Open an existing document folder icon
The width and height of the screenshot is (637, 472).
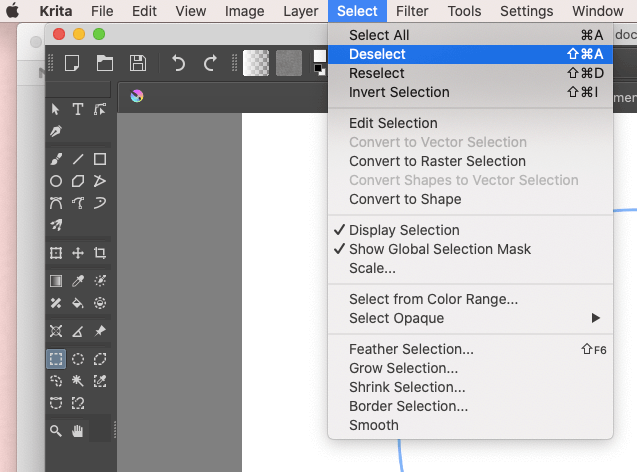[105, 63]
